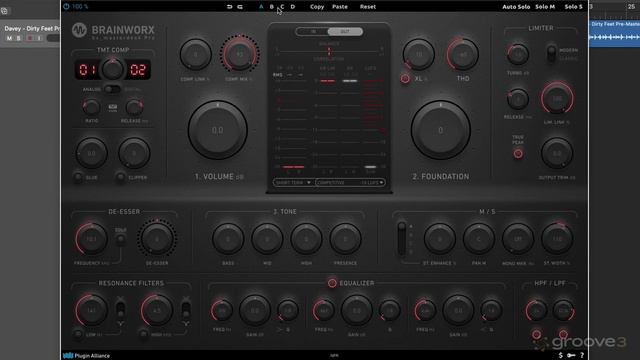Click the THD knob

point(463,54)
